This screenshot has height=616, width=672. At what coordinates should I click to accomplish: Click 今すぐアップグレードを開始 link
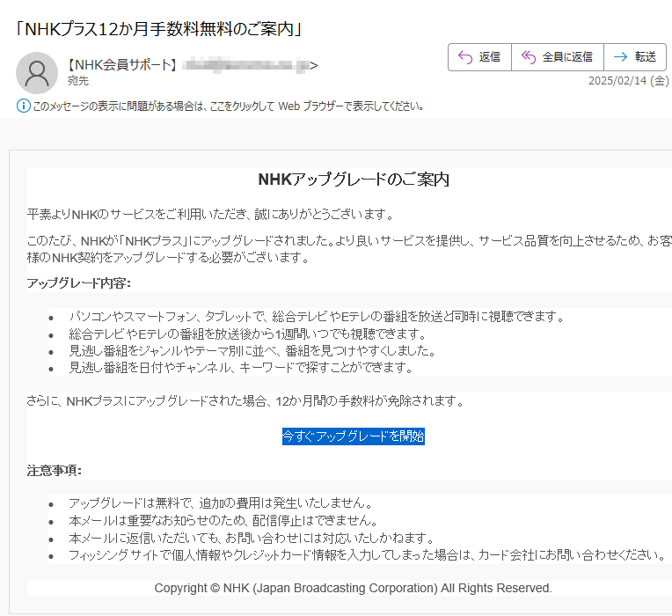pyautogui.click(x=353, y=436)
